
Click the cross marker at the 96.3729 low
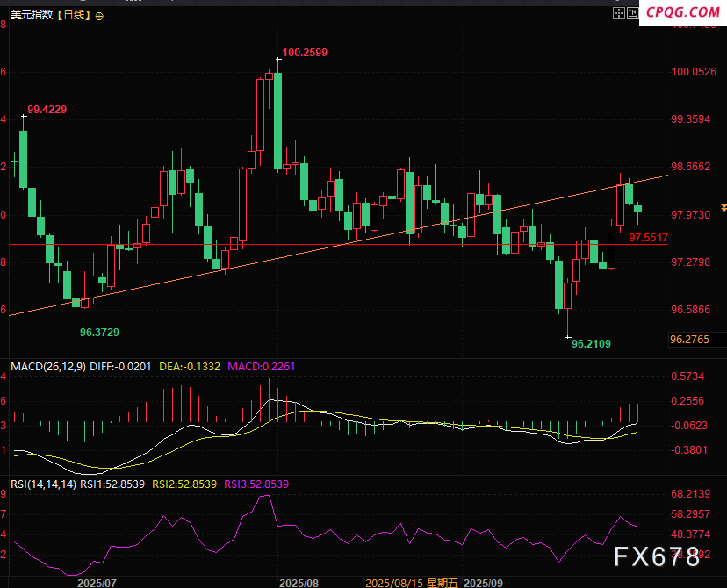coord(76,326)
